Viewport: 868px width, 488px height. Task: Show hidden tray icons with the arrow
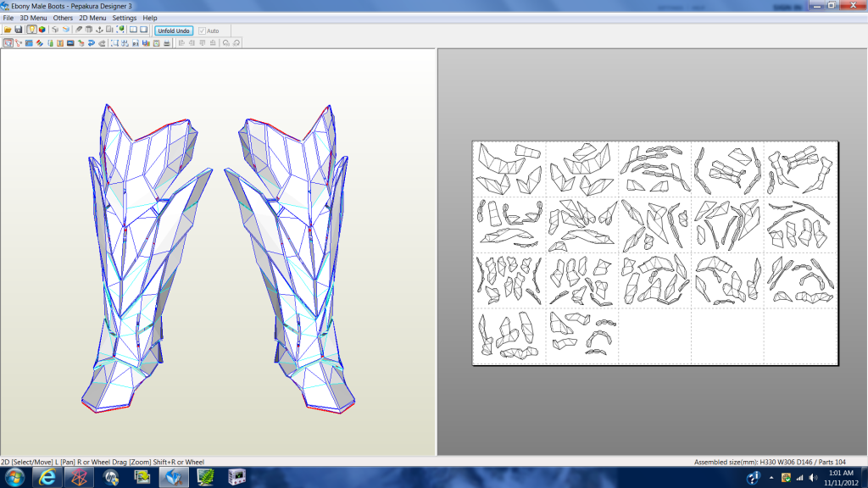[x=771, y=478]
